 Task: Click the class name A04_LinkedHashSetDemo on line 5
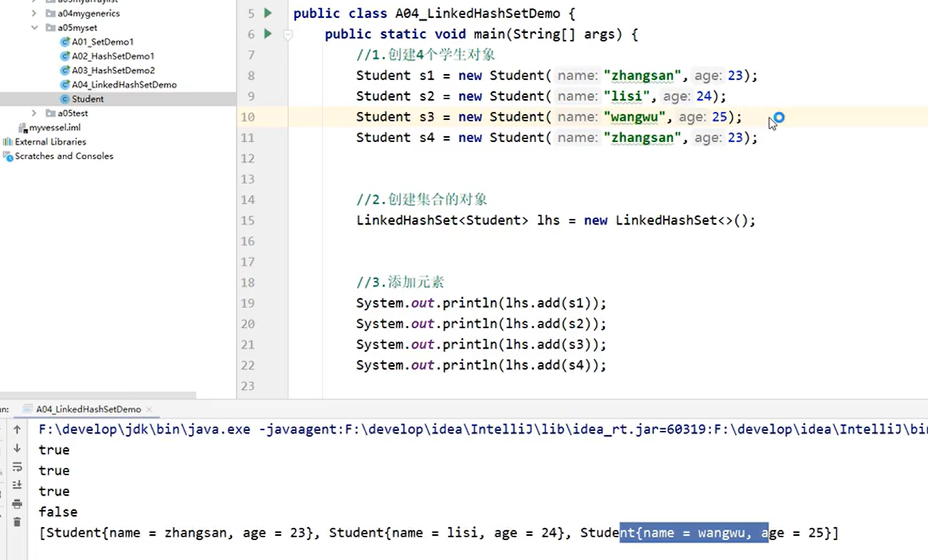[x=478, y=14]
